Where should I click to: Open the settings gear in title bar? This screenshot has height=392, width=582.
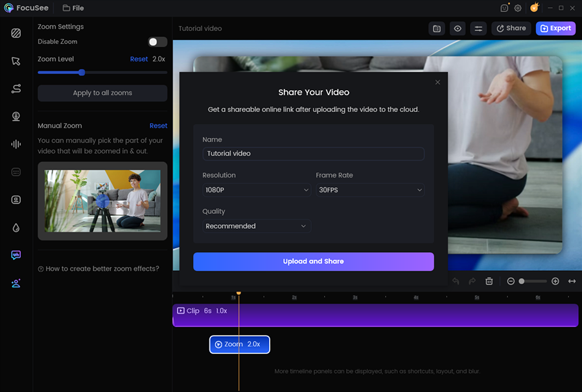pos(518,8)
